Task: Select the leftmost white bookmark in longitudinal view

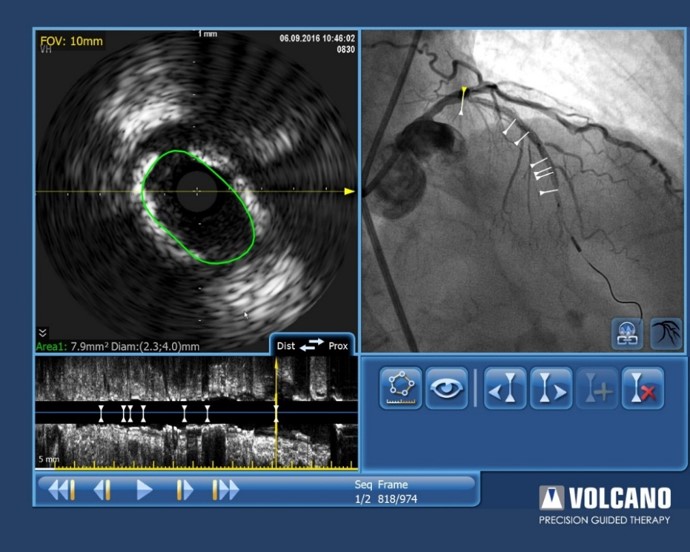Action: tap(101, 413)
